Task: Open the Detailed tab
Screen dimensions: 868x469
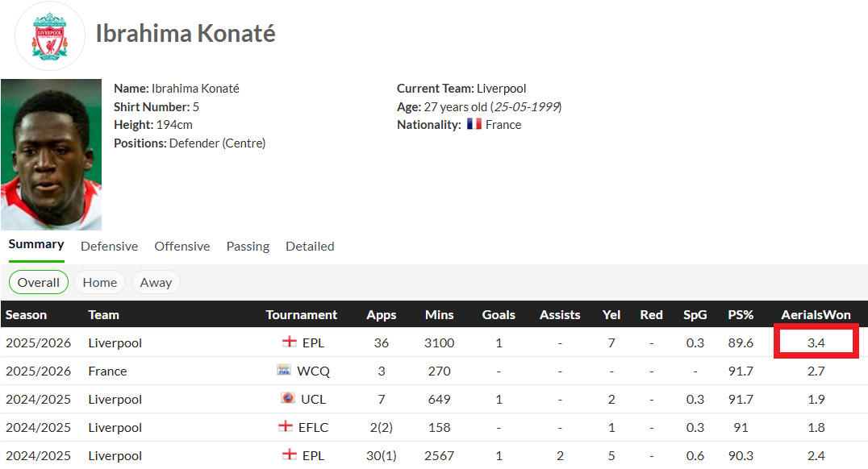Action: (x=310, y=246)
